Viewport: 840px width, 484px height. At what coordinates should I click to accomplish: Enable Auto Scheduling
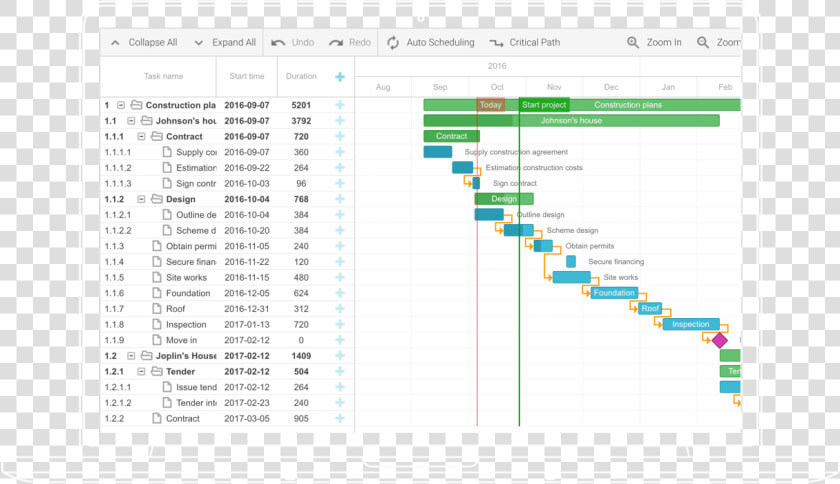point(431,42)
